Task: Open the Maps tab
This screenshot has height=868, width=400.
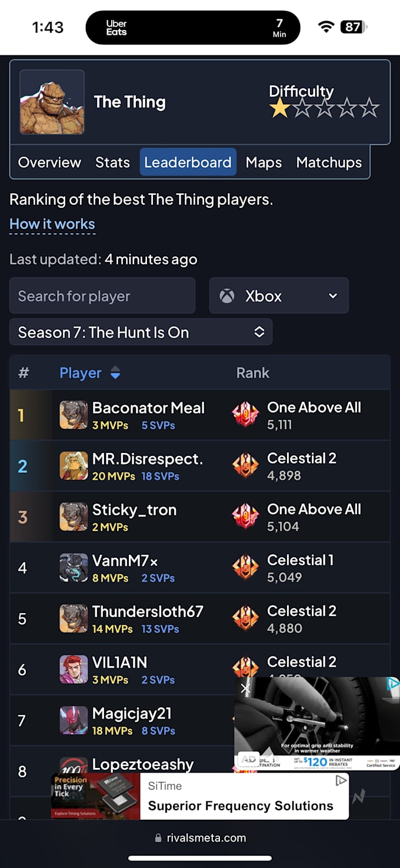Action: tap(264, 162)
